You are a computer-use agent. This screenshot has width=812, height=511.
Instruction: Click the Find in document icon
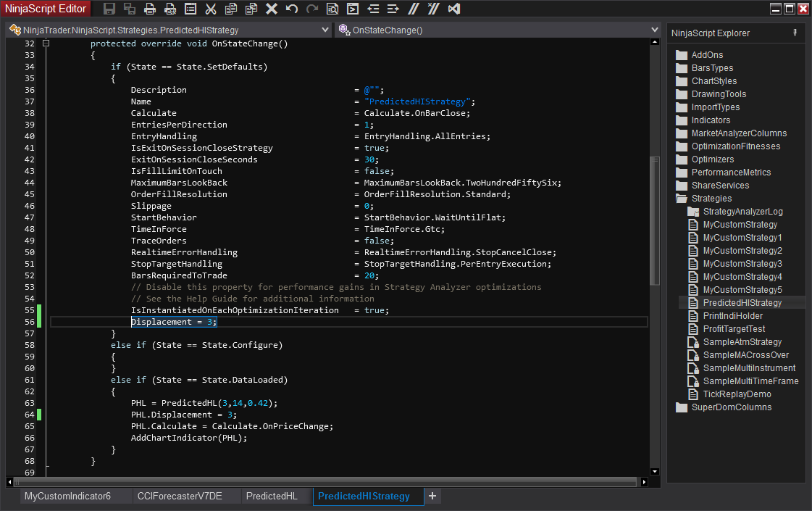pos(332,9)
